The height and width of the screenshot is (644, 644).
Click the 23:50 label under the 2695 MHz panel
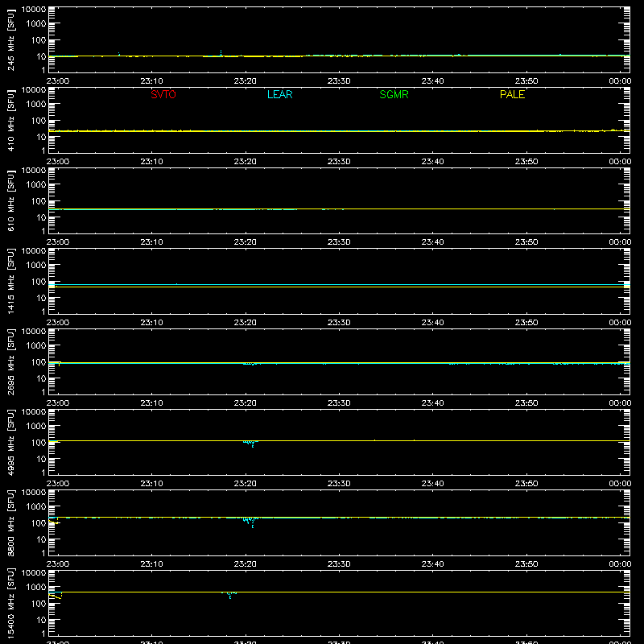point(526,403)
